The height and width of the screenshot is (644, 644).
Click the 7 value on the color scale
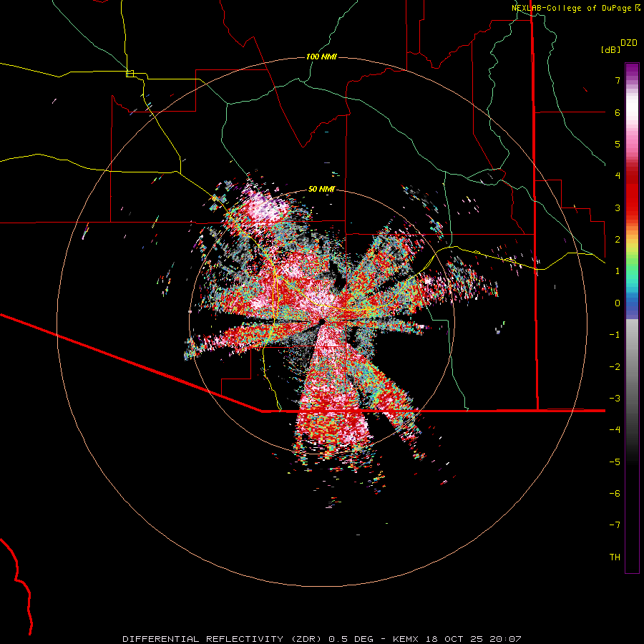pos(618,80)
